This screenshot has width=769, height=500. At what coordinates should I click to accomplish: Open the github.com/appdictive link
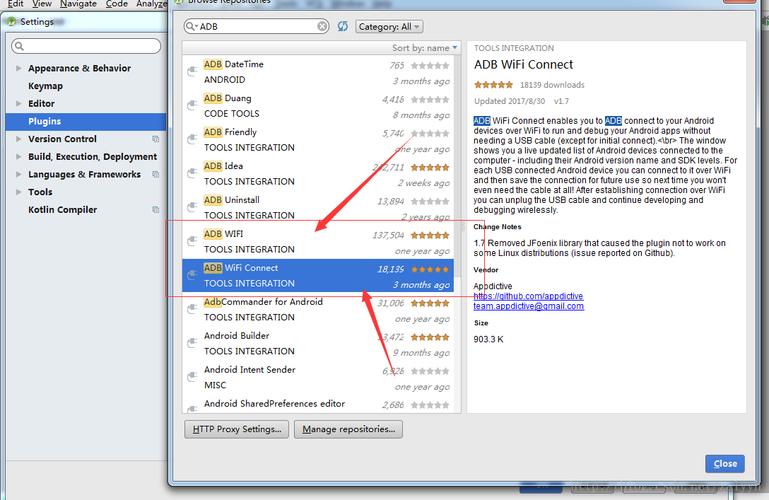pyautogui.click(x=528, y=296)
